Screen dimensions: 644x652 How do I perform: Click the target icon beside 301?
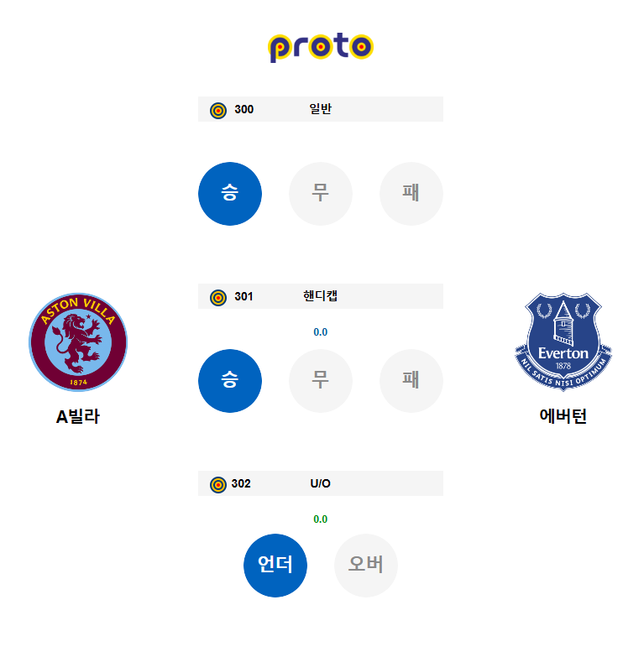coord(218,298)
